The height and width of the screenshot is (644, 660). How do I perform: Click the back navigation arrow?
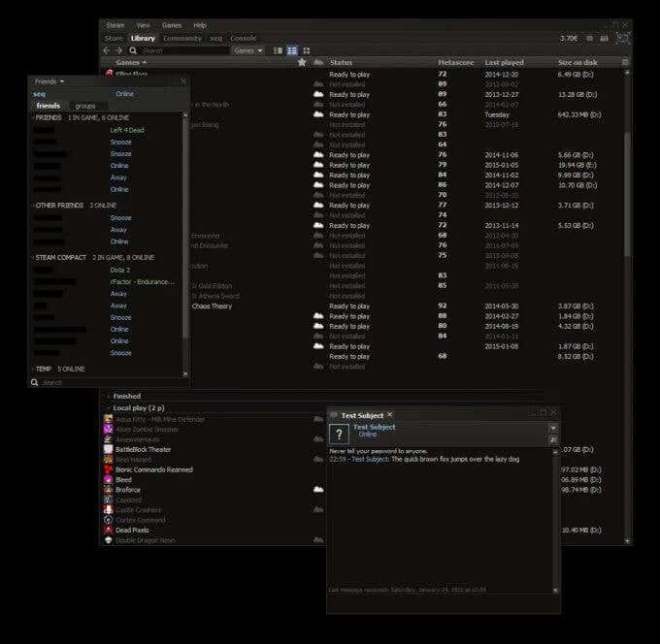[x=108, y=50]
